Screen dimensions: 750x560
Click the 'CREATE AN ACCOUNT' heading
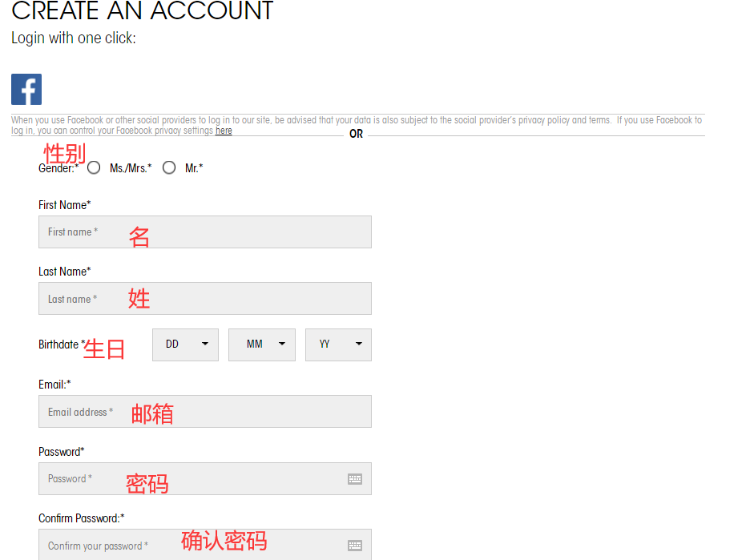click(142, 10)
